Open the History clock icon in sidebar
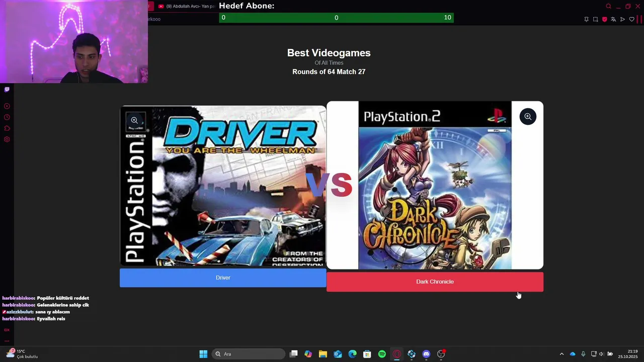The image size is (644, 362). (x=7, y=117)
